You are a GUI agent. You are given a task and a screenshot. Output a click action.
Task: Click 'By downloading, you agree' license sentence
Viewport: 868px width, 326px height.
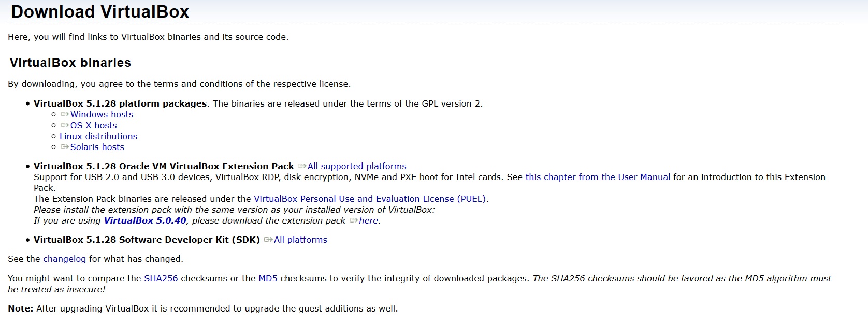click(179, 84)
